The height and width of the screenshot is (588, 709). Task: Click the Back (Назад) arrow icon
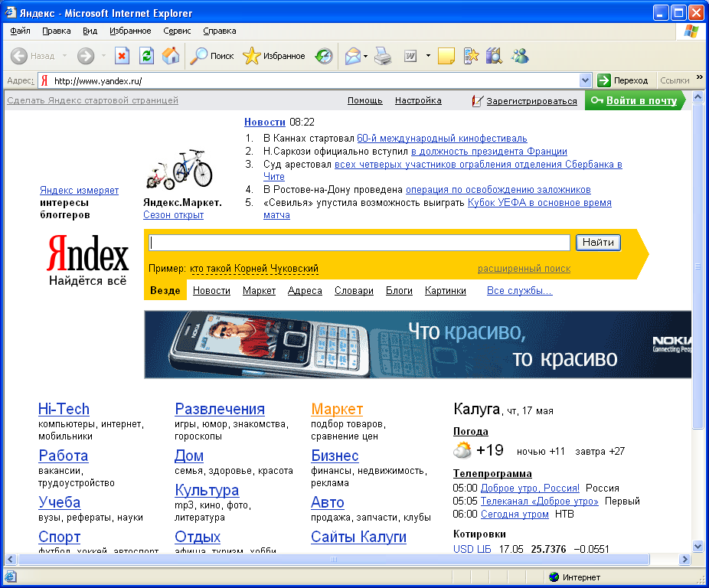[x=19, y=56]
